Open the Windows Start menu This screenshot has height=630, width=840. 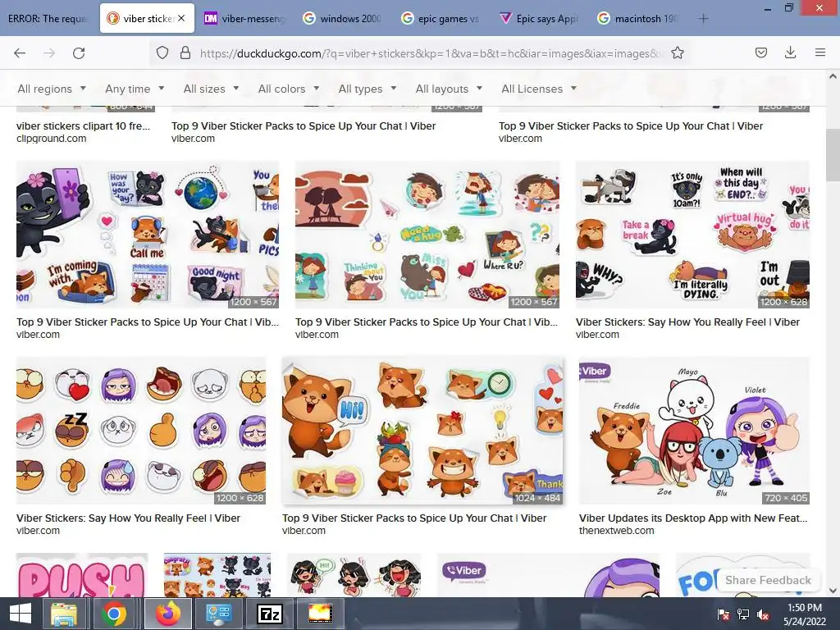pos(21,614)
